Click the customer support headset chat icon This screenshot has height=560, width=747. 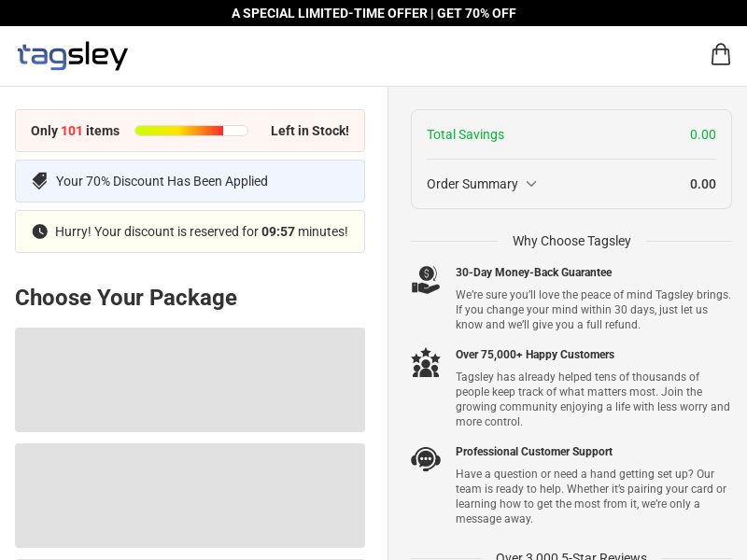tap(426, 459)
